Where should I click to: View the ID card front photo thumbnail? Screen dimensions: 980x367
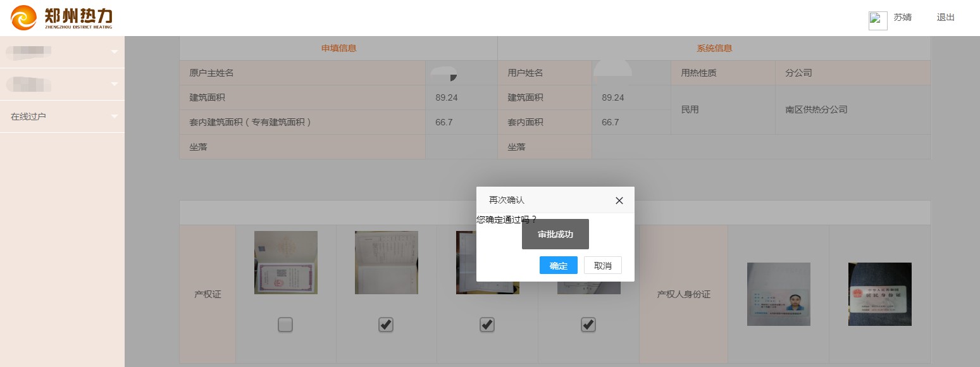[778, 294]
